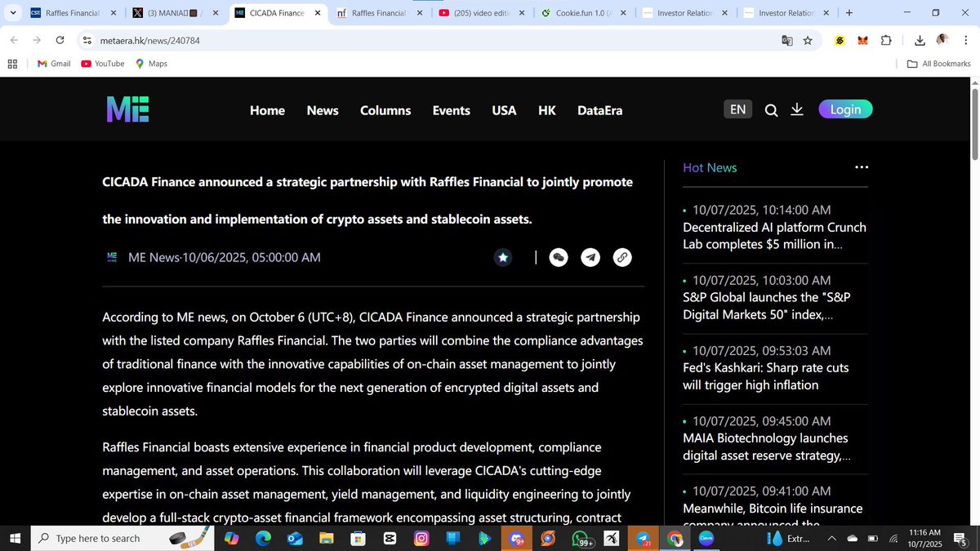The height and width of the screenshot is (551, 980).
Task: Open the Extensions puzzle-piece menu
Action: coord(886,40)
